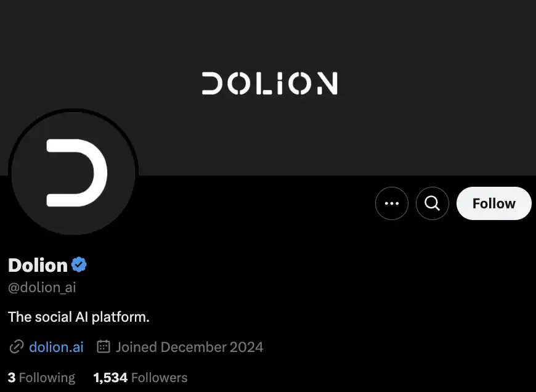The height and width of the screenshot is (392, 536).
Task: Click the 'Joined December 2024' text
Action: pos(189,347)
